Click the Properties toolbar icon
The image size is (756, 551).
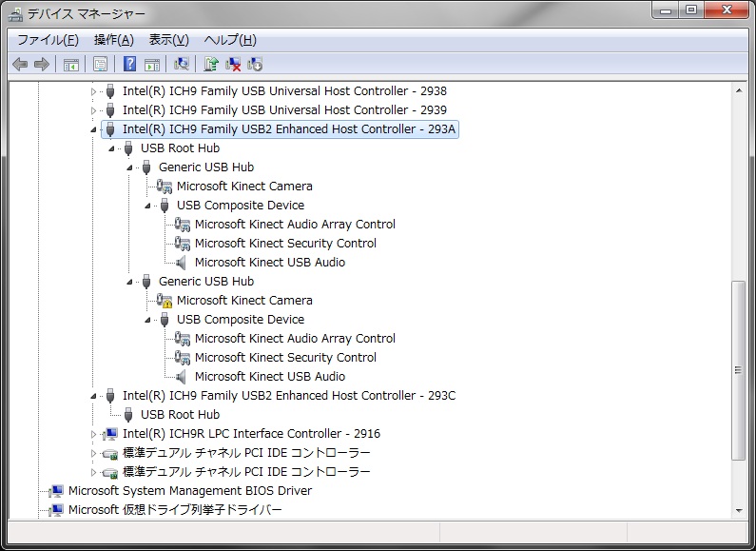pos(100,64)
